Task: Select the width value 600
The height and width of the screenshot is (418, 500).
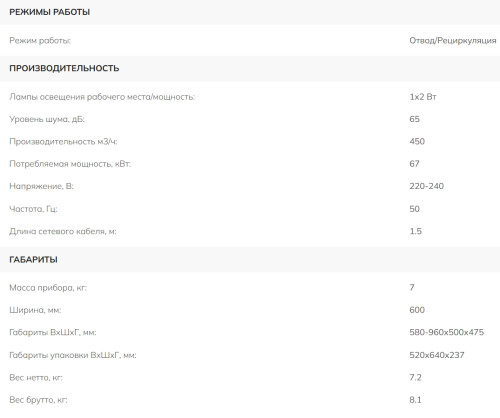Action: point(417,310)
